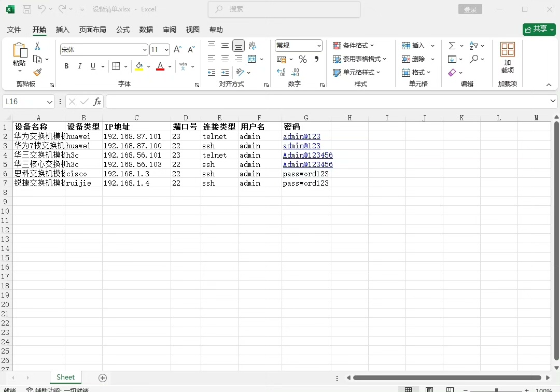560x392 pixels.
Task: Click the Insert Function fx icon
Action: 97,102
